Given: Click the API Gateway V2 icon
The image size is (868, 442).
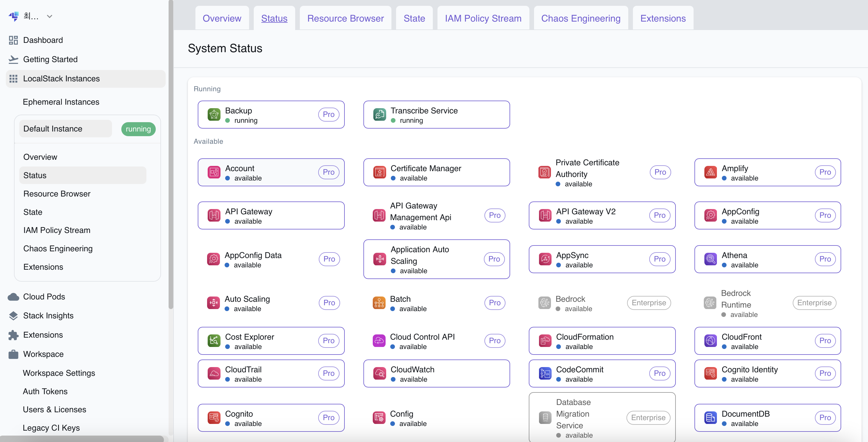Looking at the screenshot, I should tap(545, 215).
